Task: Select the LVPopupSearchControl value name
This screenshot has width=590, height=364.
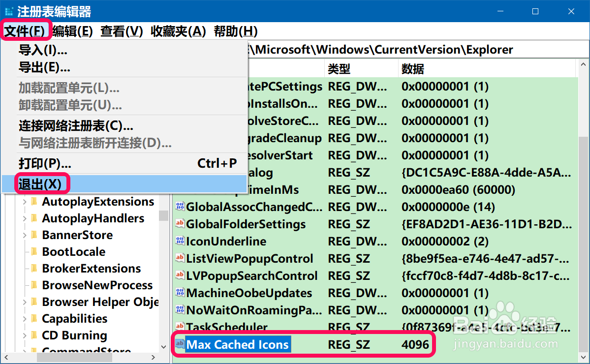Action: (x=252, y=275)
